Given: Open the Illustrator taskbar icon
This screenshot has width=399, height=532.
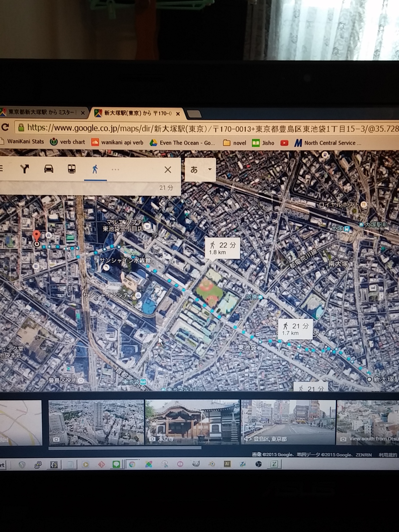Looking at the screenshot, I should (227, 464).
